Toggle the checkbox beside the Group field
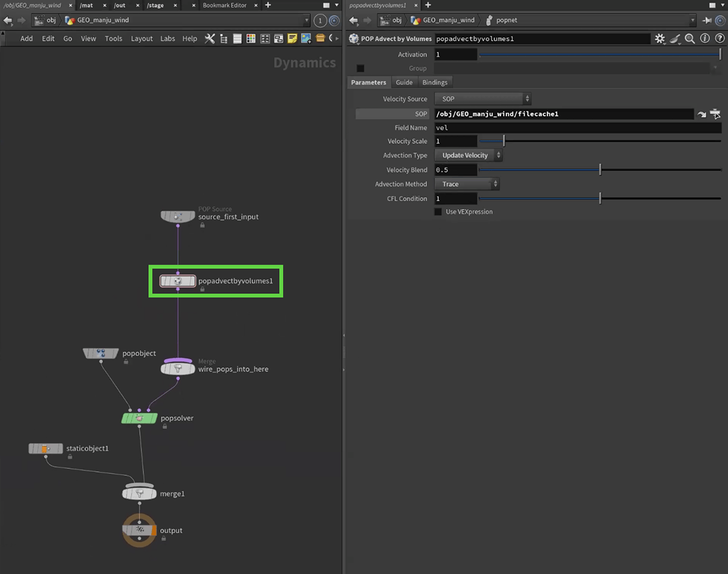 point(360,68)
